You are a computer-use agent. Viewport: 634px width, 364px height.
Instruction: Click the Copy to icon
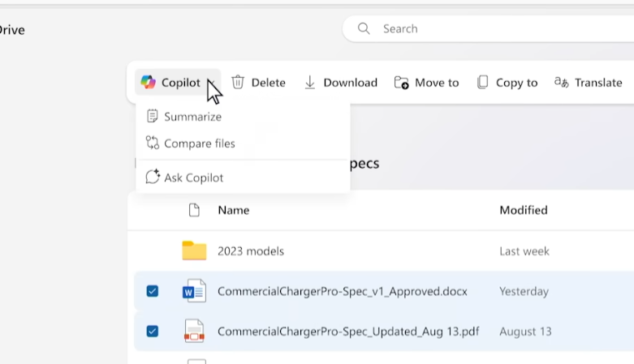click(483, 82)
